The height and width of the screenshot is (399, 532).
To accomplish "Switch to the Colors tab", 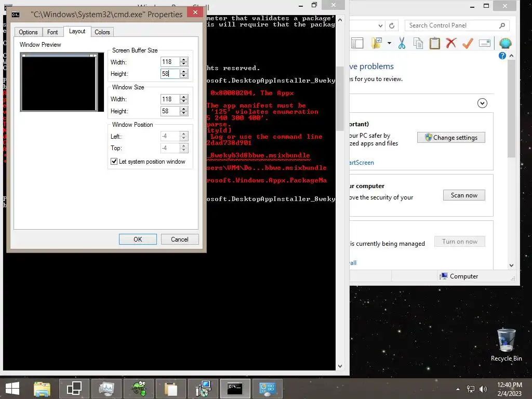I will [102, 32].
